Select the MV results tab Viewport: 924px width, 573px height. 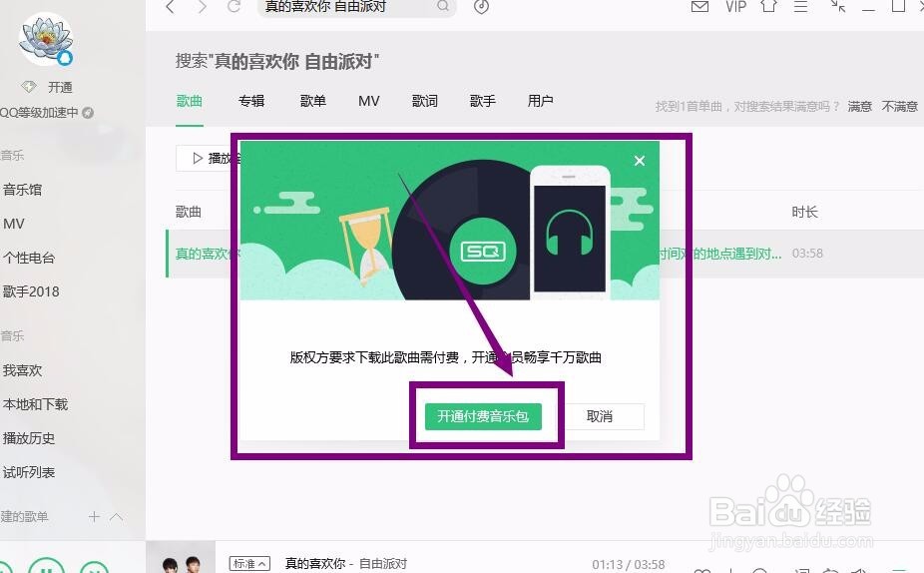pyautogui.click(x=369, y=101)
